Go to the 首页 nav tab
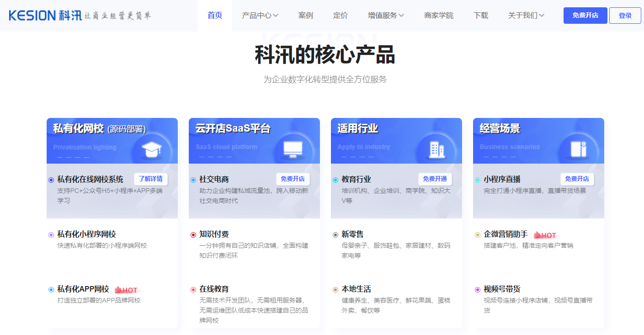Image resolution: width=644 pixels, height=335 pixels. [215, 16]
